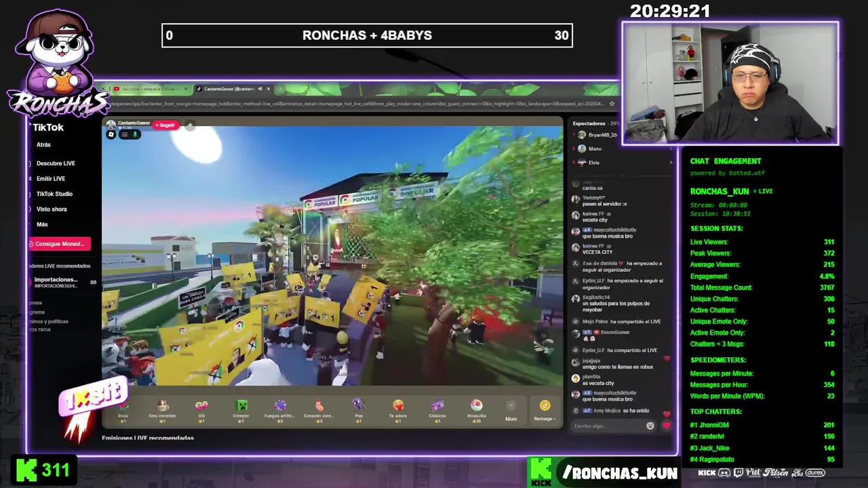
Task: Bookmark page with star icon
Action: click(x=612, y=104)
